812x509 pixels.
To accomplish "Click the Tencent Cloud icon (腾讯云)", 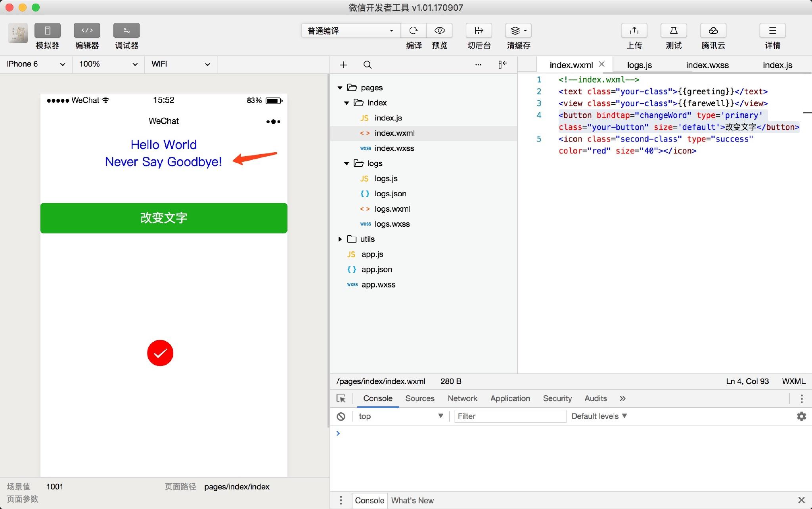I will pyautogui.click(x=713, y=31).
